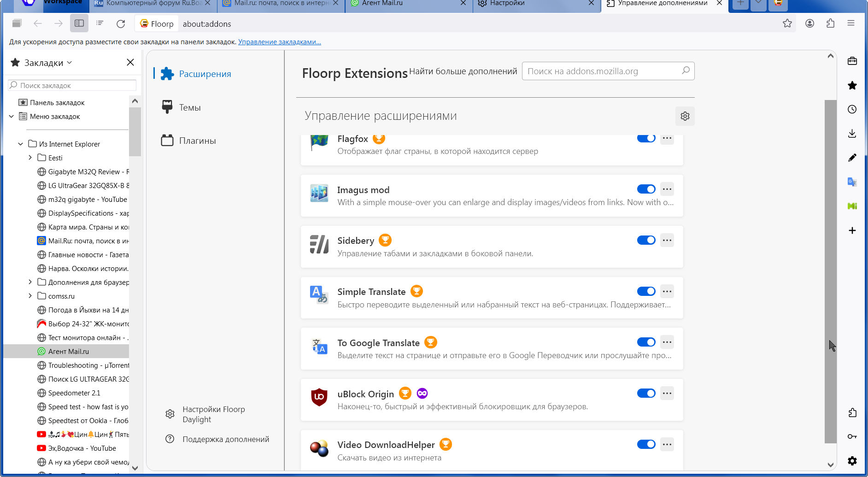Close the Bookmarks sidebar
Viewport: 868px width, 477px height.
pyautogui.click(x=130, y=62)
